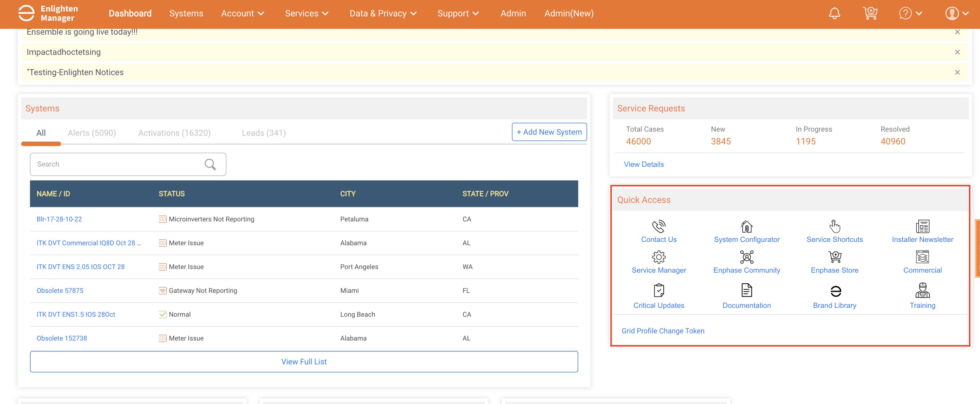This screenshot has height=404, width=980.
Task: Dismiss the Testing-Enlighten Notices banner
Action: click(957, 72)
